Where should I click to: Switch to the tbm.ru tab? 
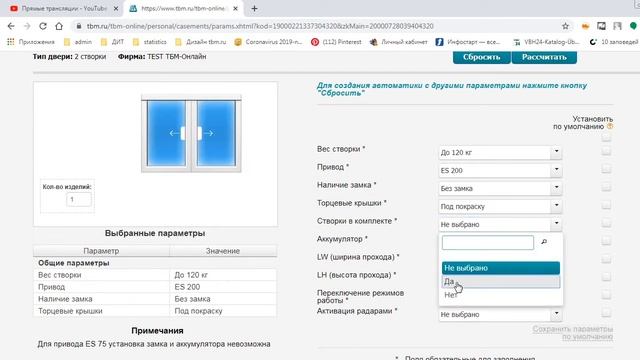(184, 8)
